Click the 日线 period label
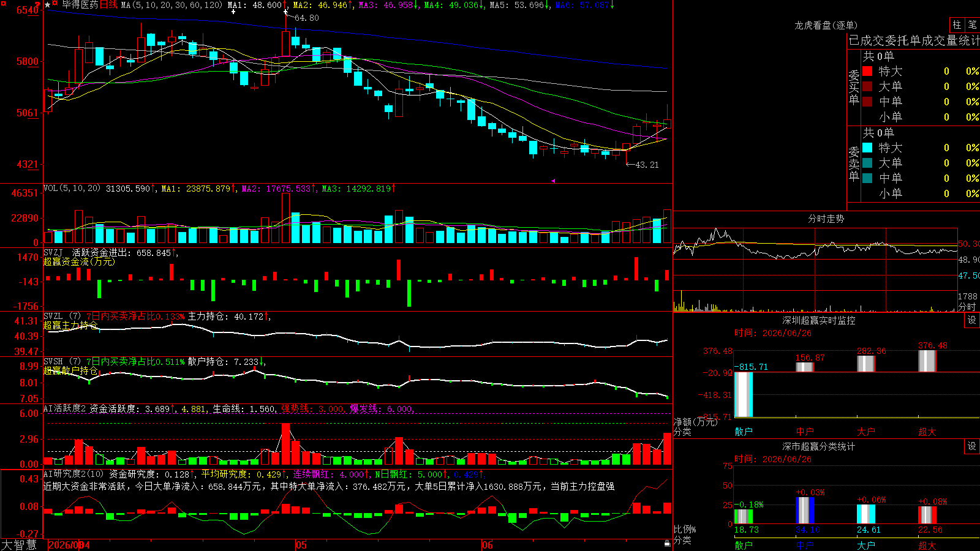The image size is (980, 551). tap(108, 5)
